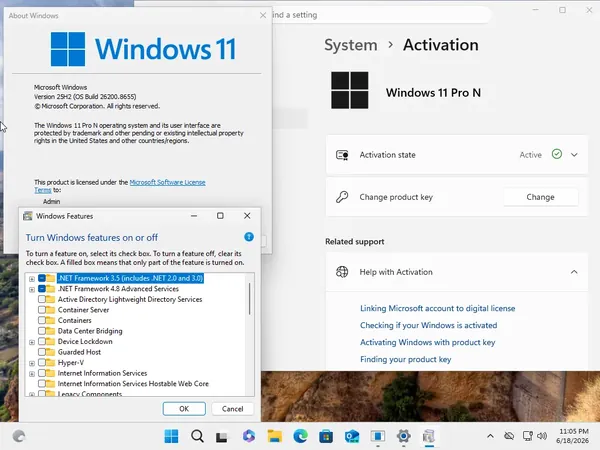Click the green Active checkmark icon

coord(557,154)
